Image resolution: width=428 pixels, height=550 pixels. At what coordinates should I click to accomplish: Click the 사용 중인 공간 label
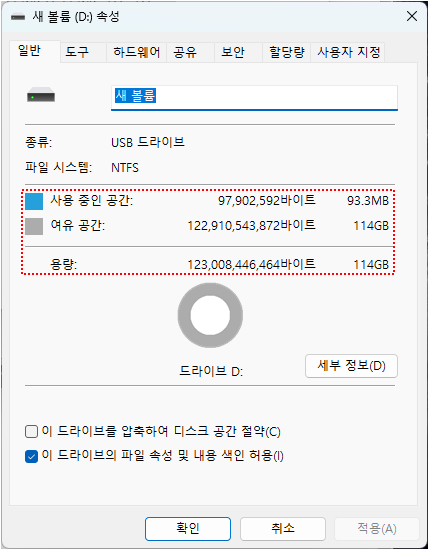pos(92,201)
